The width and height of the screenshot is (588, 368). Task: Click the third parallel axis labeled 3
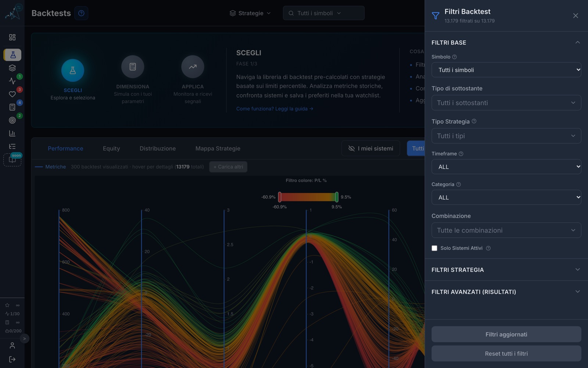pos(224,289)
